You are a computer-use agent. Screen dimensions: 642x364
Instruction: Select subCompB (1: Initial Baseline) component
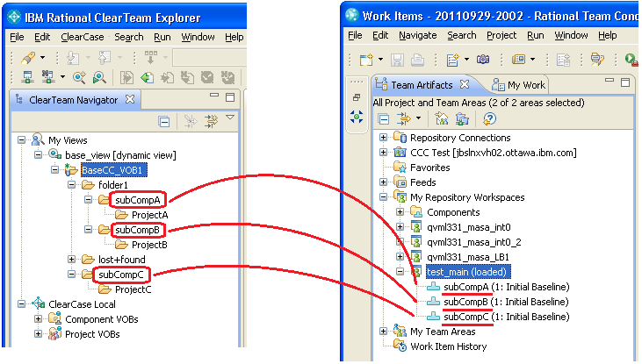coord(506,302)
